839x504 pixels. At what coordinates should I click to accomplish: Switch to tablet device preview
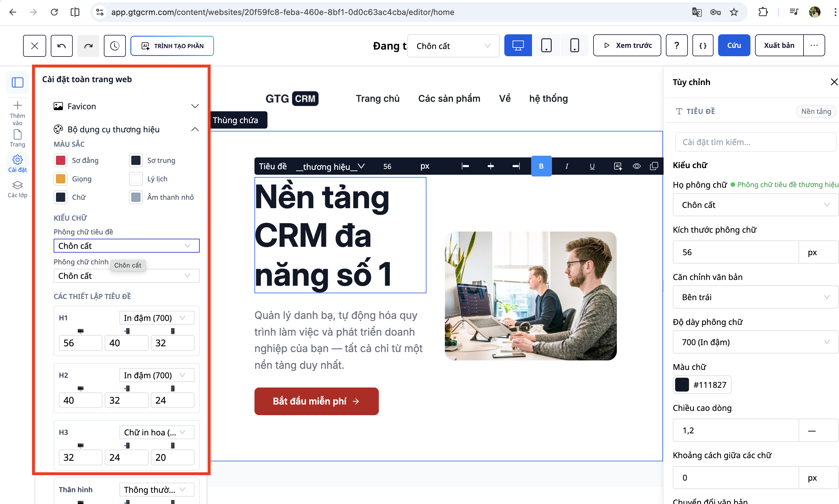(546, 46)
